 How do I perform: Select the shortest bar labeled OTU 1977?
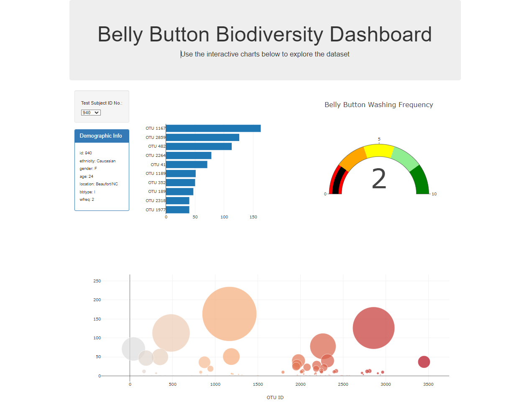pos(177,210)
